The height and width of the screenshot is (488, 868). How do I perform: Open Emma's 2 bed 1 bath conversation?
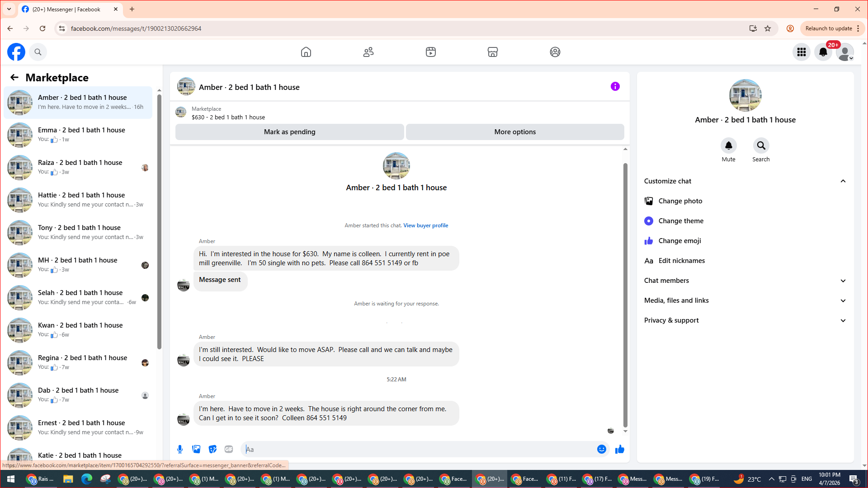point(78,135)
